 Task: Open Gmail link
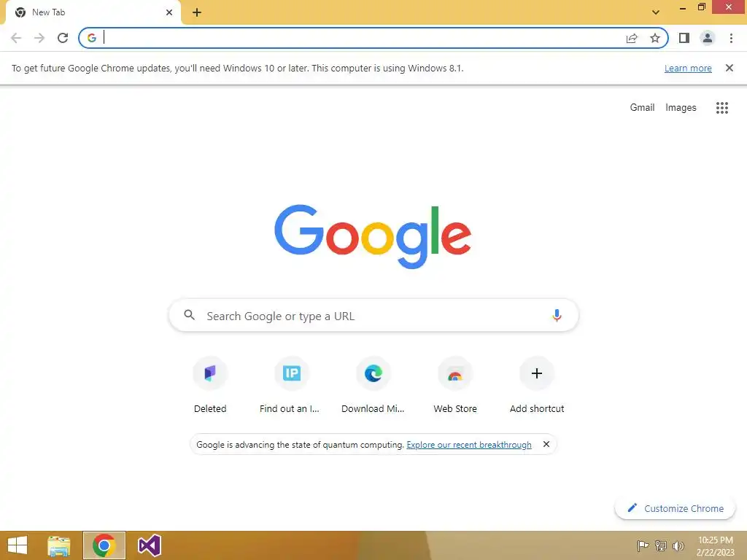tap(642, 108)
